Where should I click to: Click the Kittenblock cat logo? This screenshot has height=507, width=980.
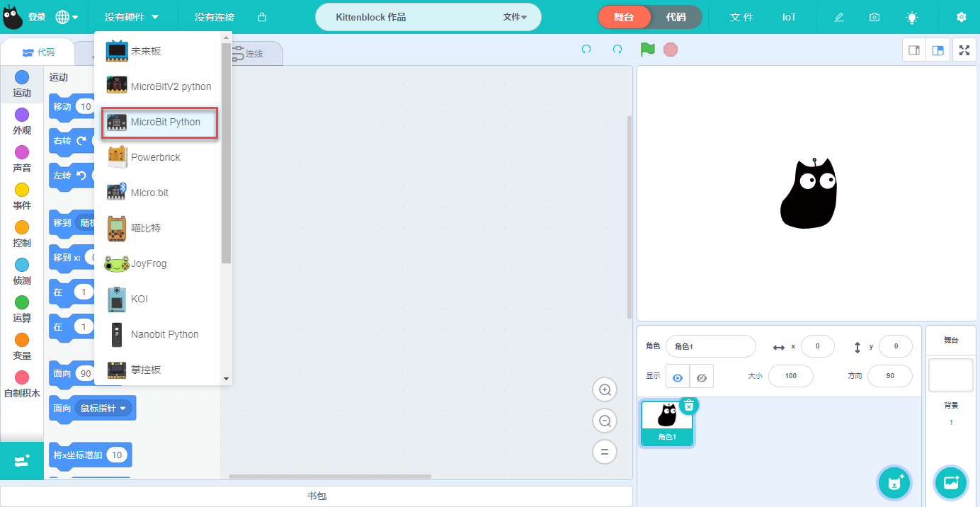[x=13, y=17]
